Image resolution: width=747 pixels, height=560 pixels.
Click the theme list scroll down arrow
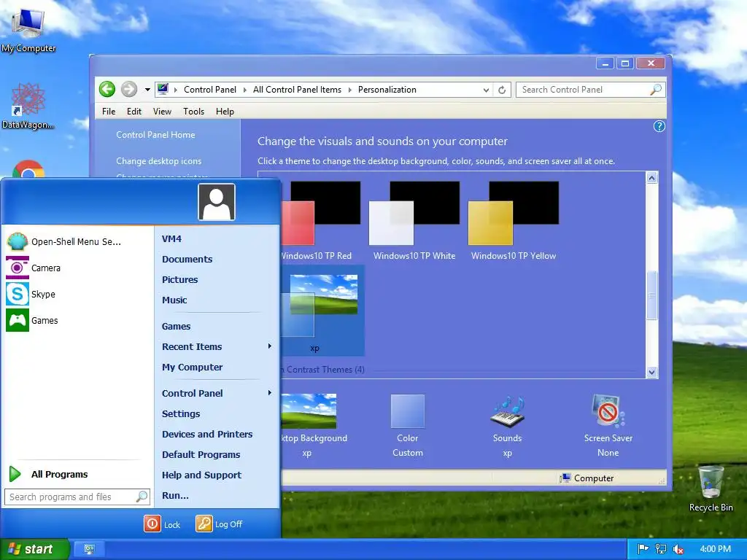(x=651, y=372)
